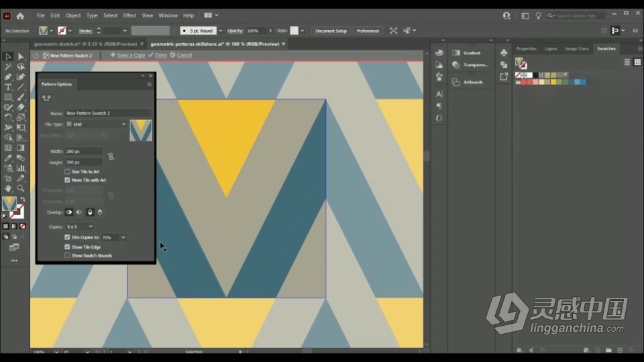Enable Show Swatch Bounds
Screen dimensions: 644x362
[x=67, y=255]
